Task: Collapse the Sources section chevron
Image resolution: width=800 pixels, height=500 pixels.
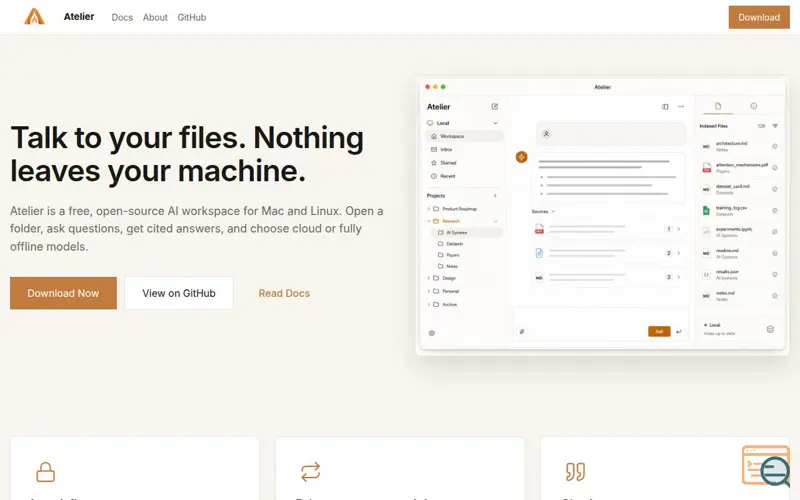Action: 553,212
